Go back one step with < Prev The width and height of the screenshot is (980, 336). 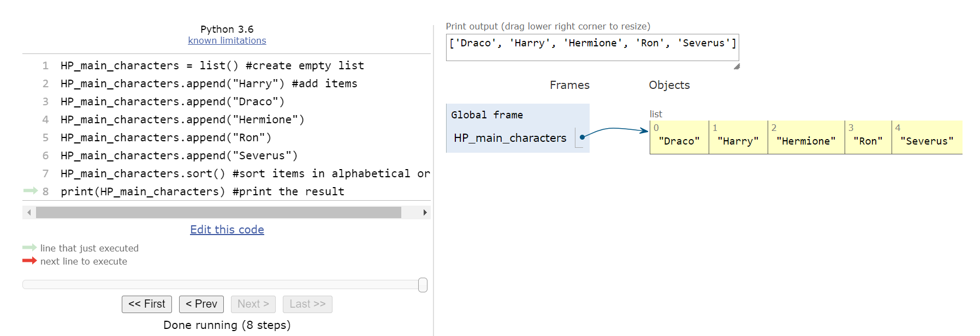201,304
